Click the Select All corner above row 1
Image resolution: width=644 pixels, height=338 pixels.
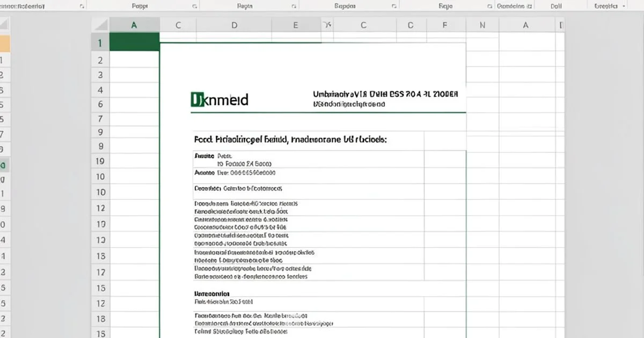[100, 25]
